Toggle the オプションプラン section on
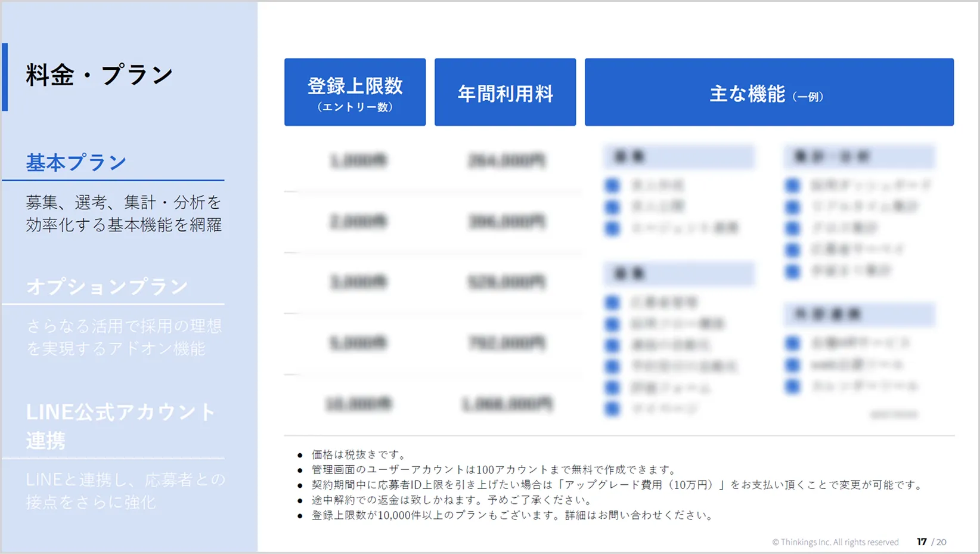The width and height of the screenshot is (980, 554). pyautogui.click(x=106, y=287)
